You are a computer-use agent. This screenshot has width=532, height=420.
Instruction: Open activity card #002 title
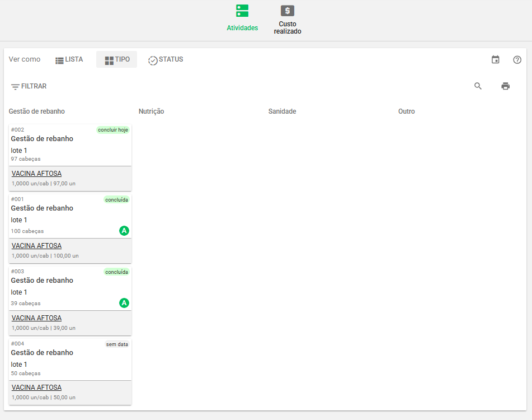coord(42,138)
